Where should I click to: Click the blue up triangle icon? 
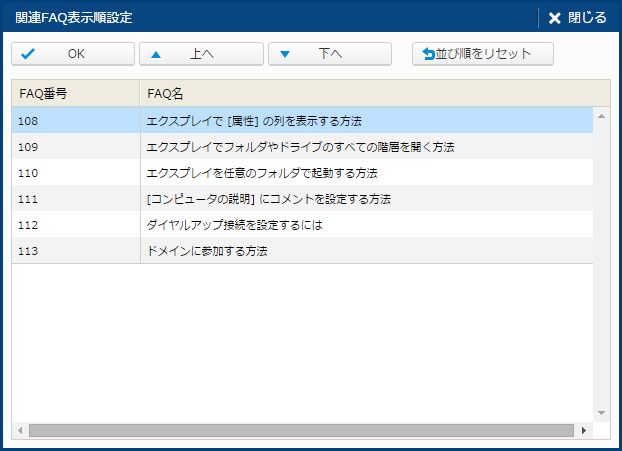pos(156,54)
